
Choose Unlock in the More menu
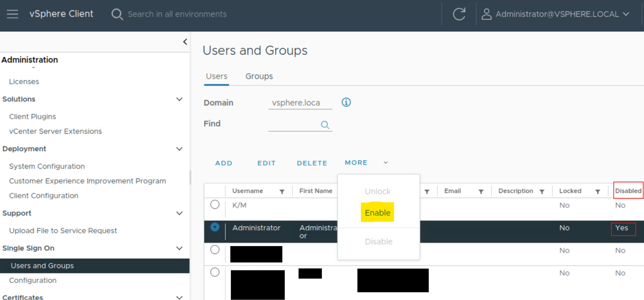coord(377,191)
